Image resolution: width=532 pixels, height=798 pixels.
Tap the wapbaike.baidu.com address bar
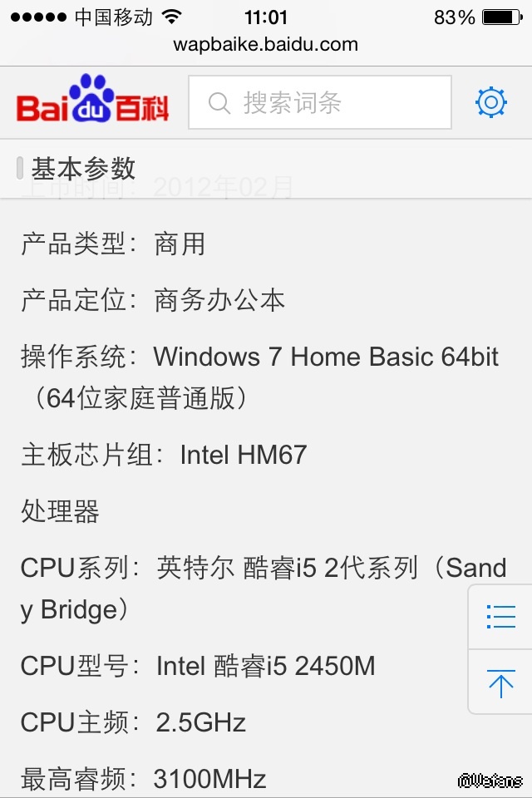pyautogui.click(x=266, y=44)
